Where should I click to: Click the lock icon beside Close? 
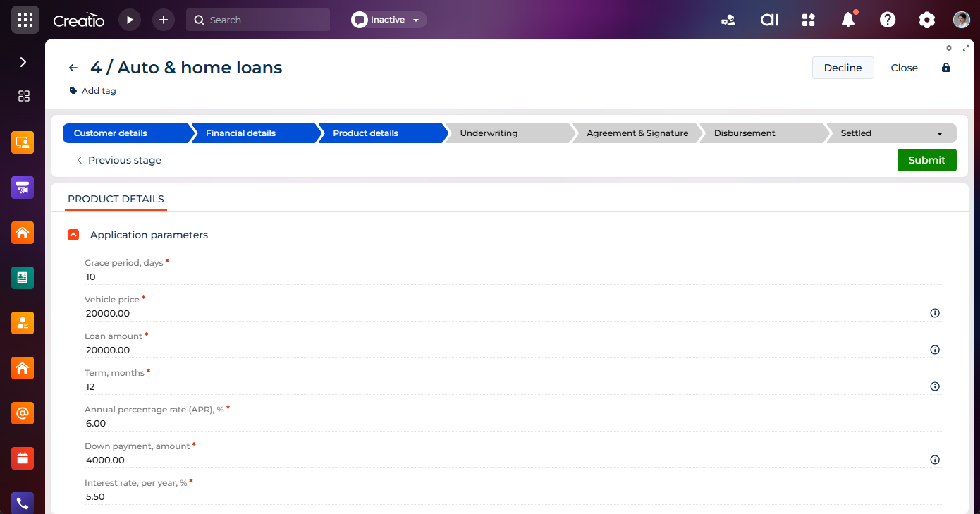tap(946, 68)
